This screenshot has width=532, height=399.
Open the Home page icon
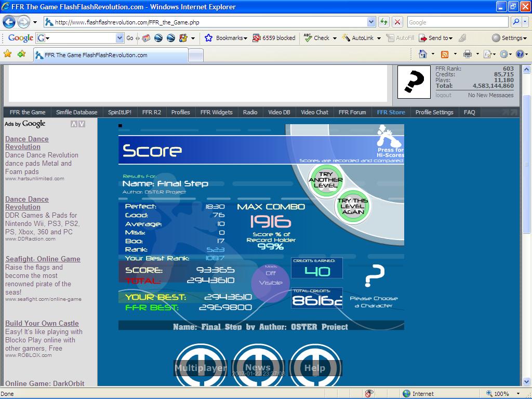pos(423,54)
